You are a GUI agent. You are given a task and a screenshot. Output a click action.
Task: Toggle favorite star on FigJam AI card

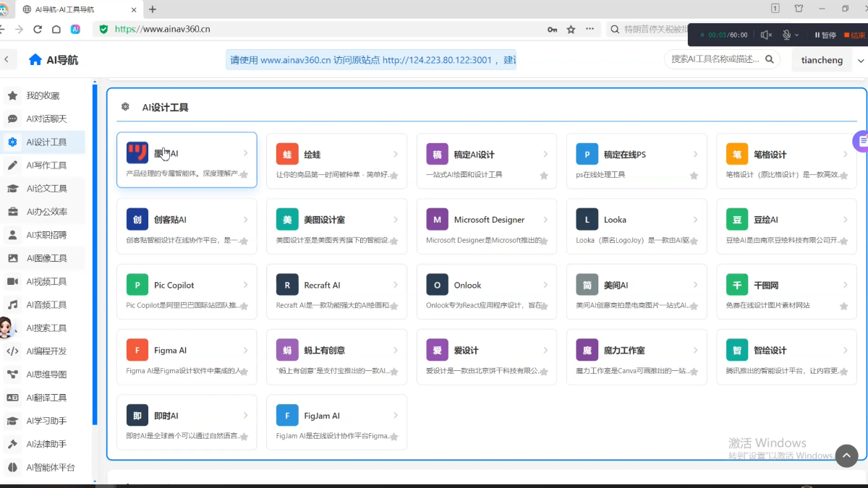click(394, 437)
